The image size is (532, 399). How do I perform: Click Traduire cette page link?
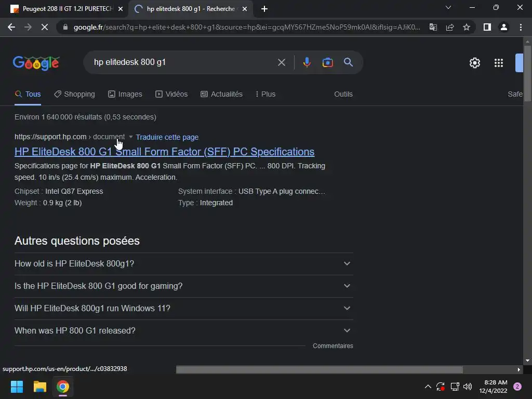(x=167, y=137)
